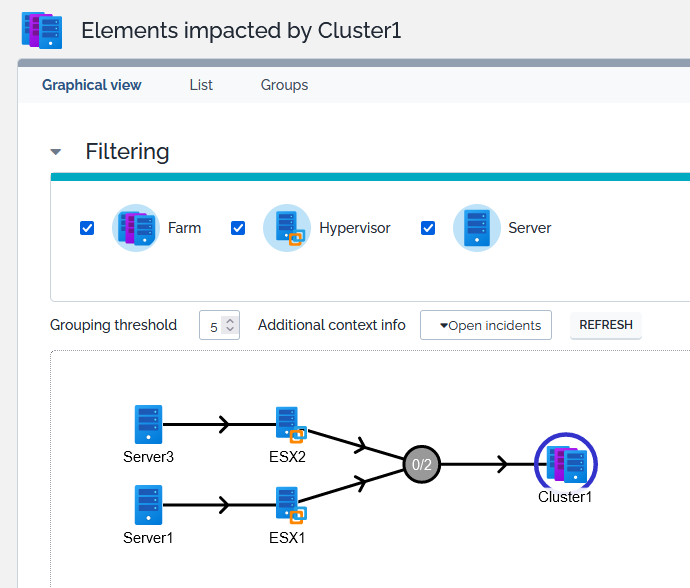Click the ESX2 hypervisor icon
This screenshot has width=690, height=588.
pyautogui.click(x=289, y=424)
